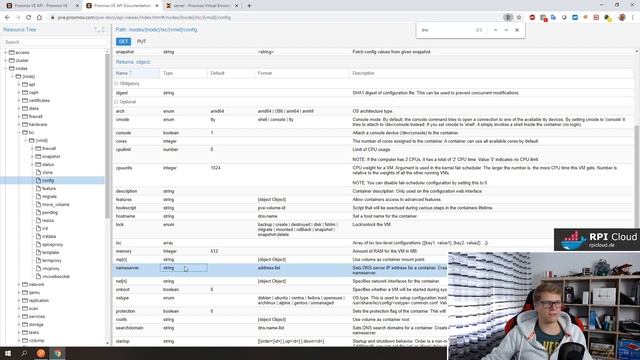This screenshot has width=640, height=360.
Task: Select the GET method tab
Action: (x=123, y=42)
